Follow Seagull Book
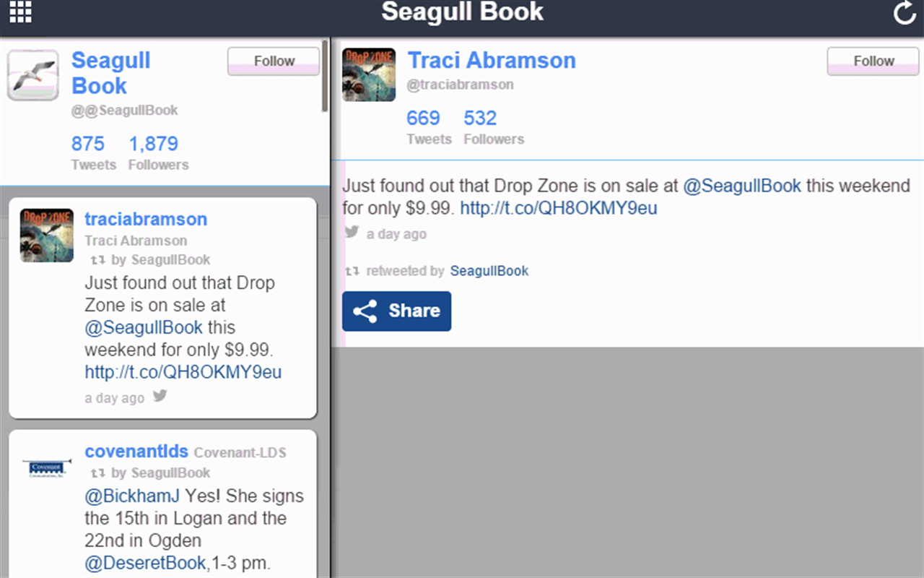The width and height of the screenshot is (924, 578). [x=273, y=61]
